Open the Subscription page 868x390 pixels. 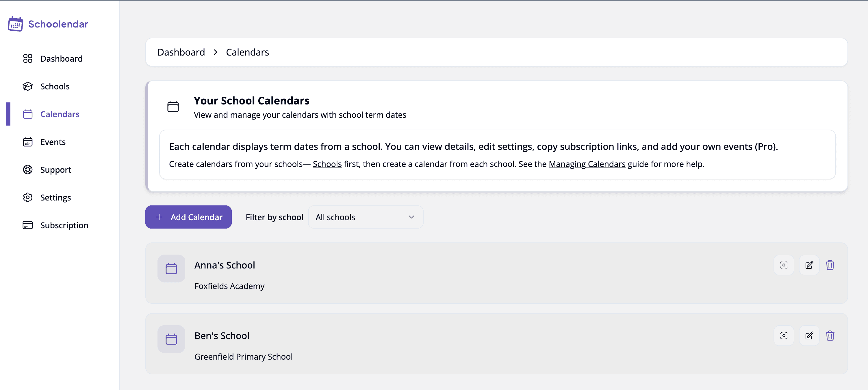(64, 225)
